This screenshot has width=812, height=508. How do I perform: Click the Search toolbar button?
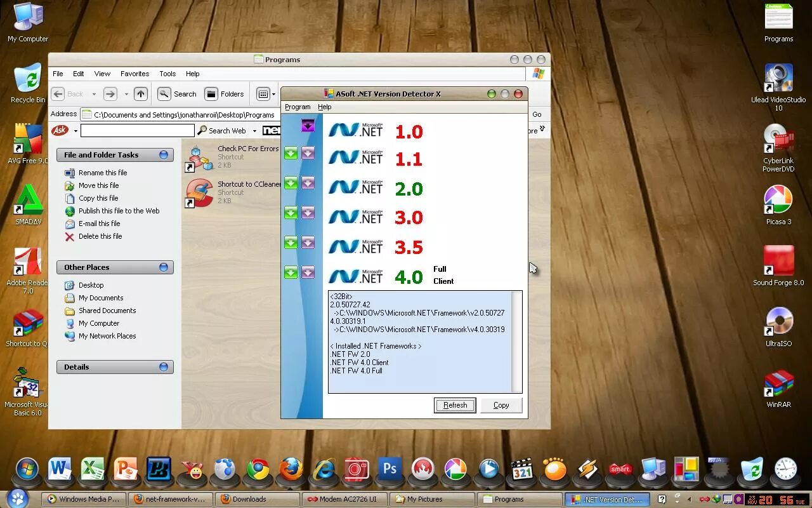[x=178, y=94]
